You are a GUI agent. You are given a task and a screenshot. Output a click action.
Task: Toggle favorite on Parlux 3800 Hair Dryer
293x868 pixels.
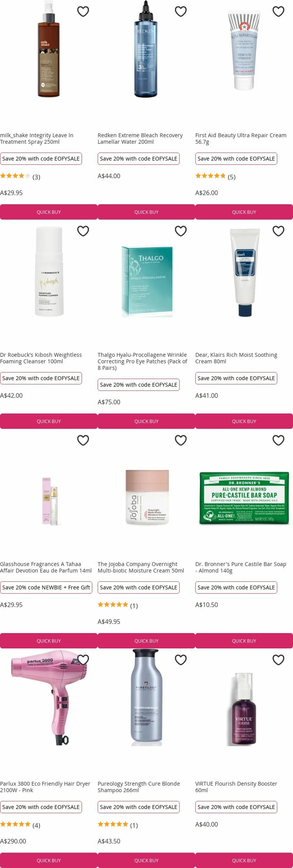[83, 660]
